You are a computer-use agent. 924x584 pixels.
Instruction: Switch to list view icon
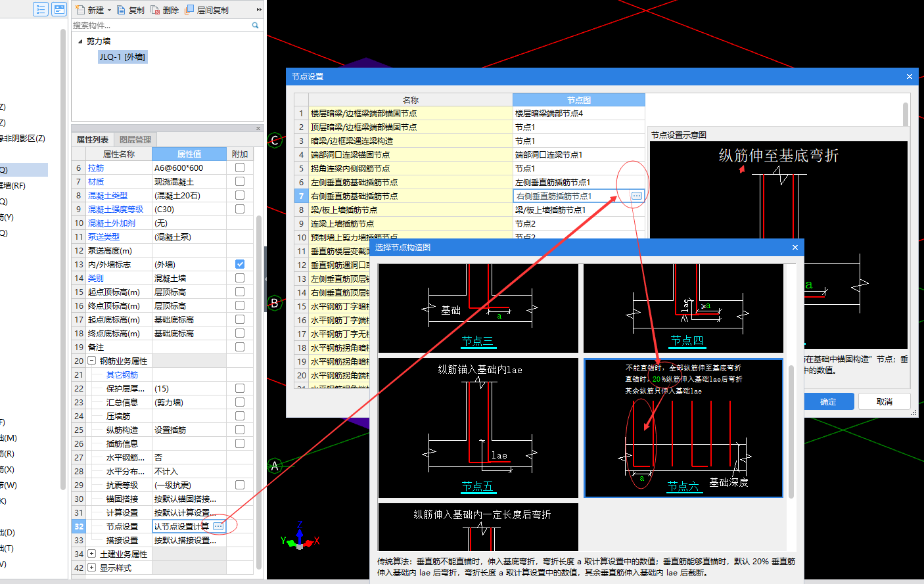41,9
